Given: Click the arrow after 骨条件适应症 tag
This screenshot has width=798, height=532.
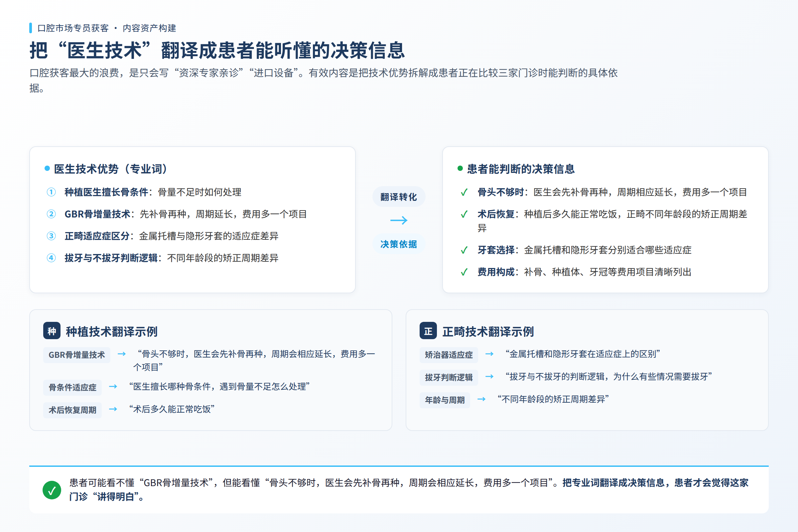Looking at the screenshot, I should click(113, 387).
